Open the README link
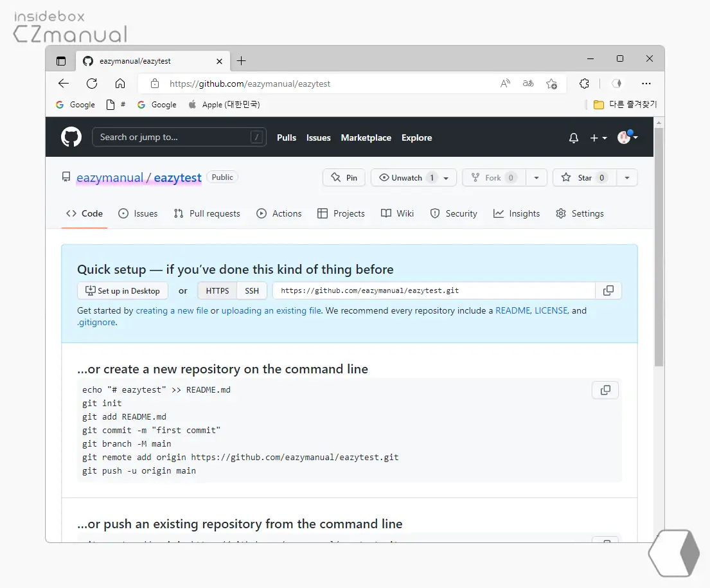Screen dimensions: 710x588 click(x=513, y=311)
